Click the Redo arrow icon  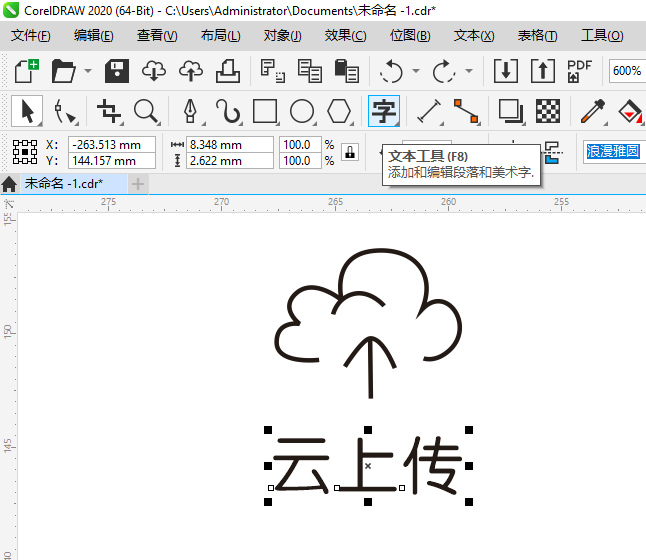444,71
